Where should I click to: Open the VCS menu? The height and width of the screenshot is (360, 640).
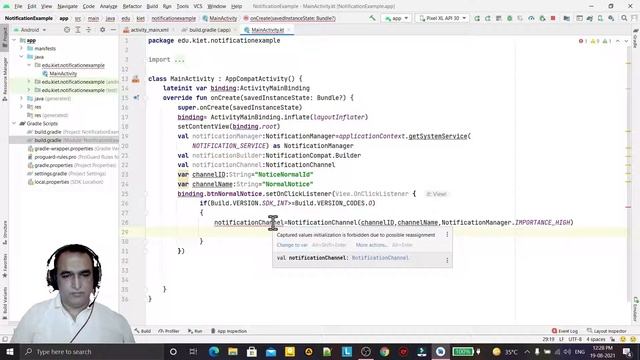[198, 6]
